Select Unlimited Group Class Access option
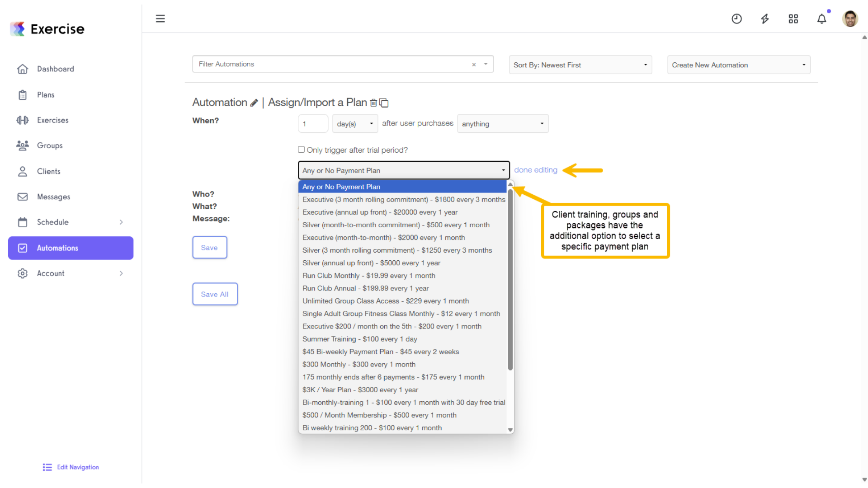 (x=402, y=300)
